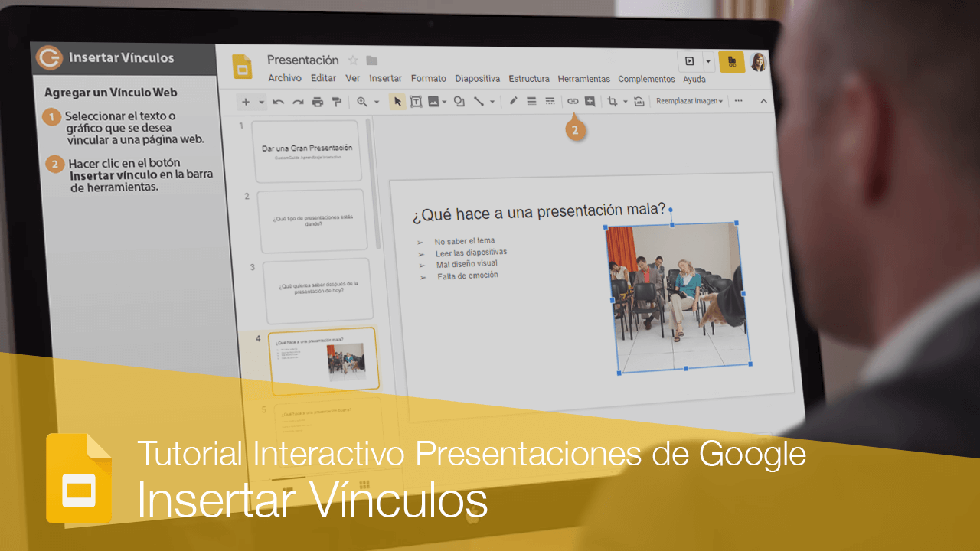Click the CustomGuide logo in the tutorial panel
Viewport: 980px width, 551px height.
click(x=50, y=57)
